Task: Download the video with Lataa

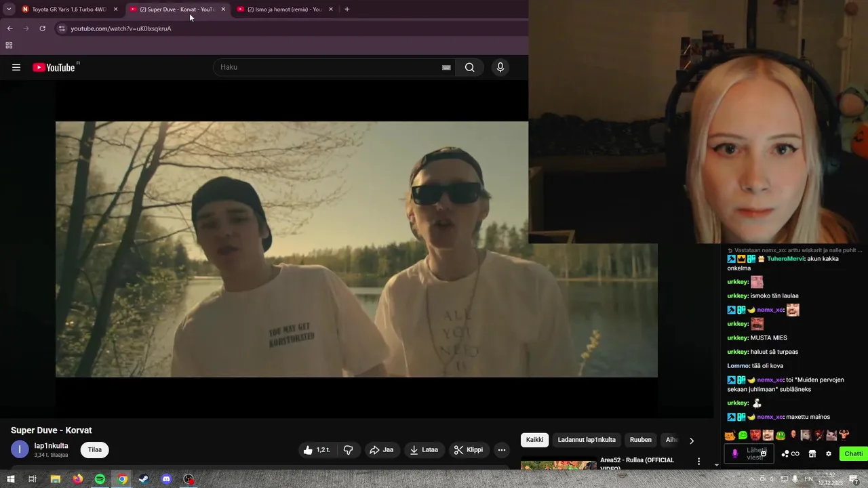Action: [x=424, y=450]
